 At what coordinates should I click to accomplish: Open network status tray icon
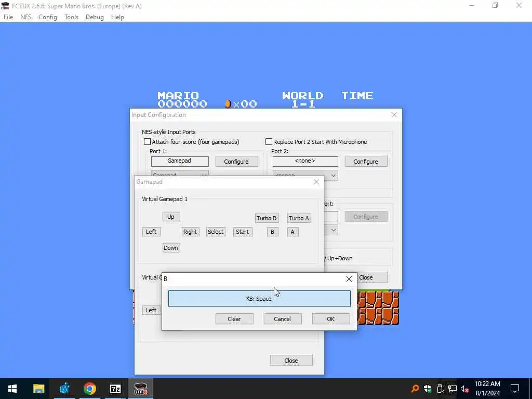tap(453, 389)
